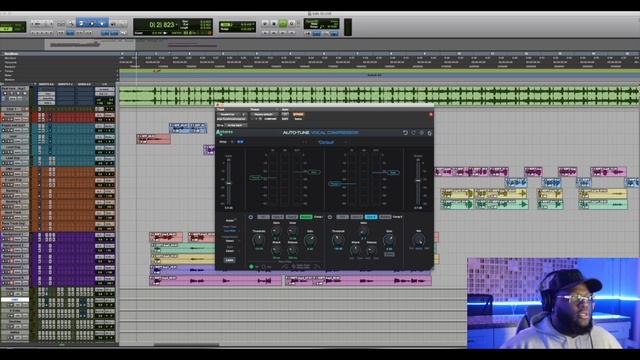Click the Compare button in plugin header
The height and width of the screenshot is (360, 640).
point(270,119)
